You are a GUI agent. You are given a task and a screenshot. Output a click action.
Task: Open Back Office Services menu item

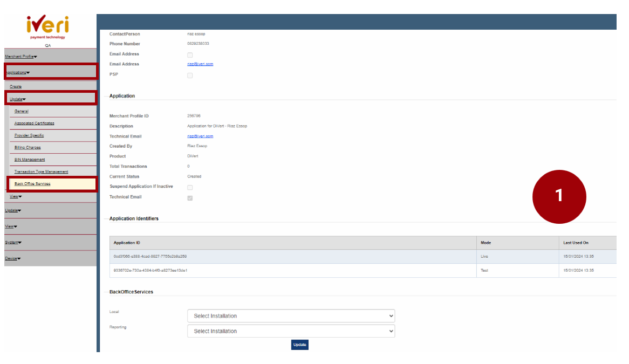point(32,184)
